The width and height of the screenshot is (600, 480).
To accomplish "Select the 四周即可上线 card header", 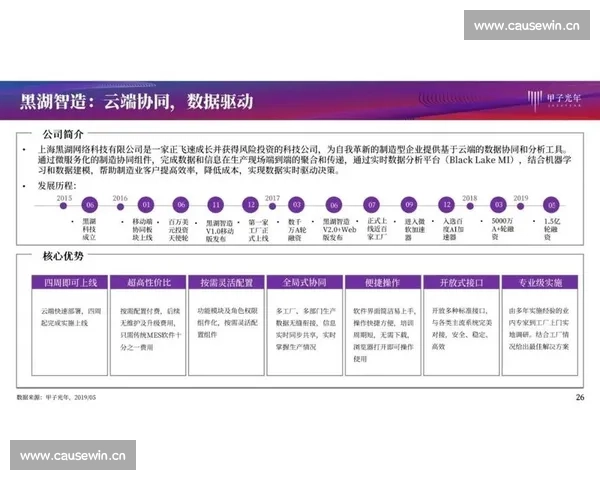I will click(x=70, y=282).
